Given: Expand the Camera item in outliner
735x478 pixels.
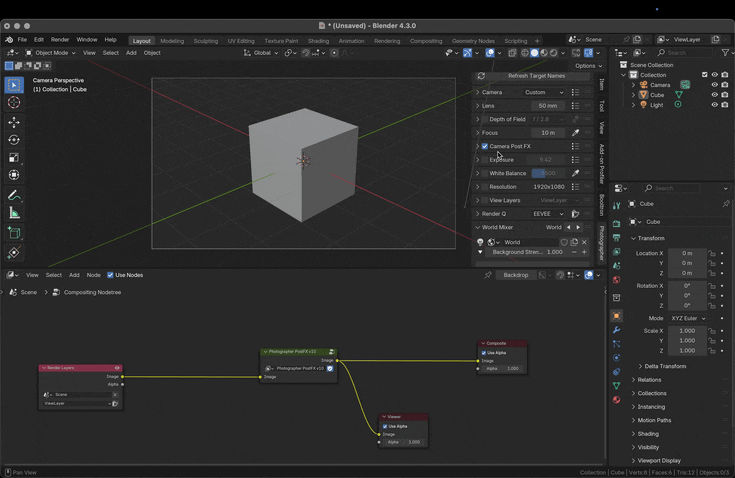Looking at the screenshot, I should coord(633,85).
